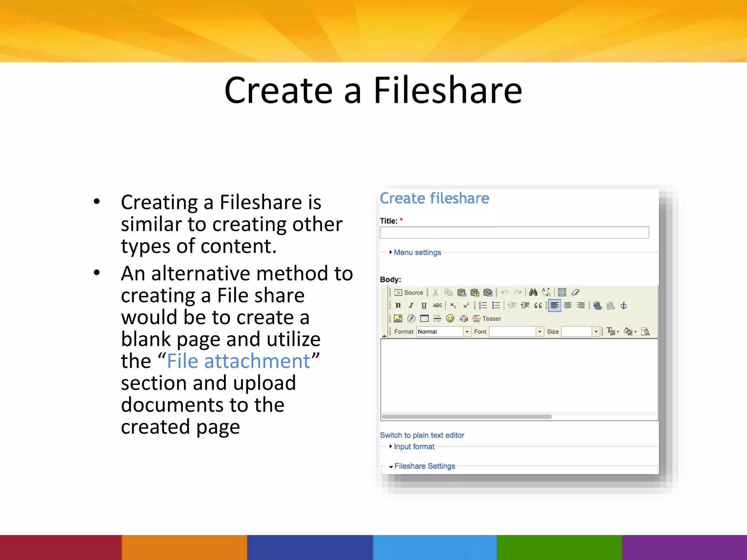The height and width of the screenshot is (560, 747).
Task: Insert a numbered list
Action: pyautogui.click(x=483, y=306)
